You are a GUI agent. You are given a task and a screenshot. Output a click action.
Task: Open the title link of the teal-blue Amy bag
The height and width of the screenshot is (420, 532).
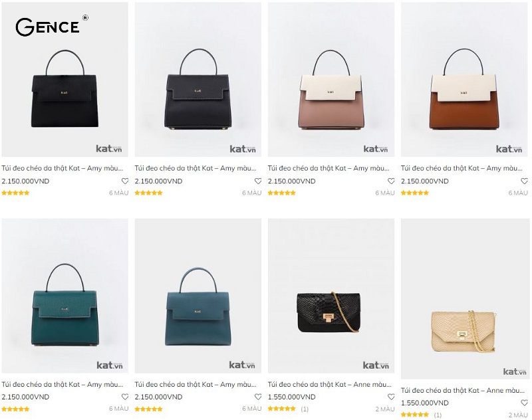coord(195,384)
